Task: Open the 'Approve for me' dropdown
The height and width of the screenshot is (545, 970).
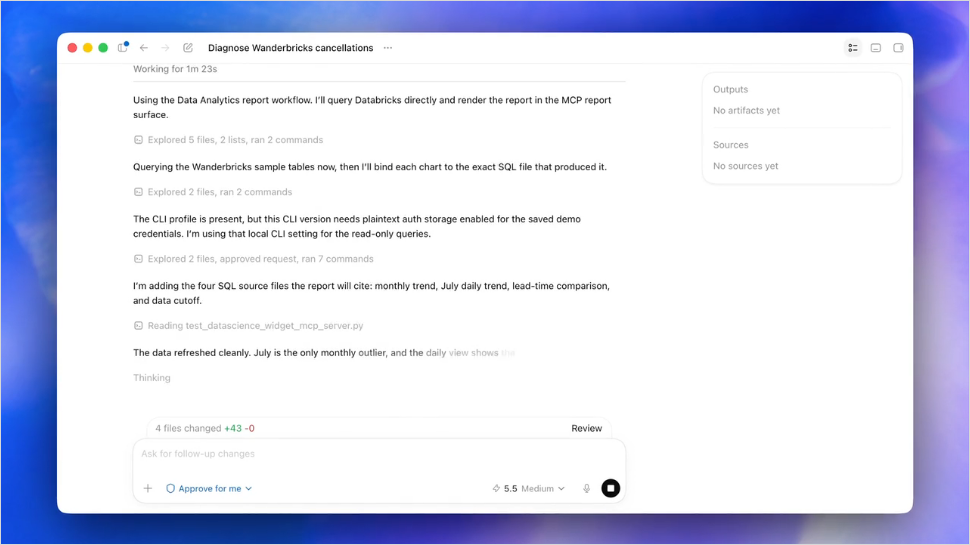Action: pyautogui.click(x=209, y=488)
